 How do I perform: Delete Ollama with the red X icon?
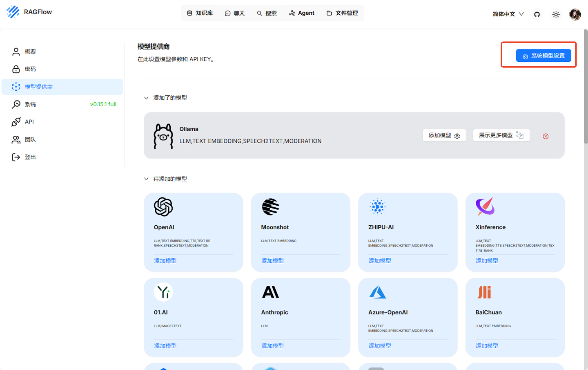pyautogui.click(x=546, y=136)
